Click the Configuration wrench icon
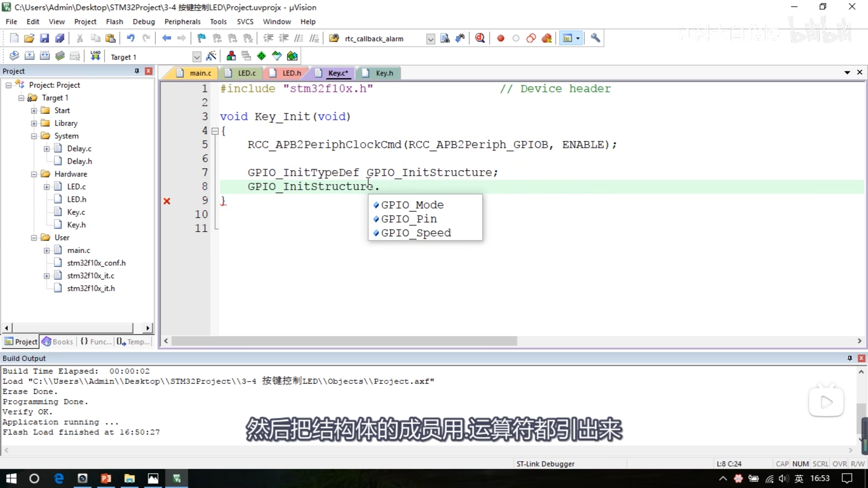 (x=595, y=38)
